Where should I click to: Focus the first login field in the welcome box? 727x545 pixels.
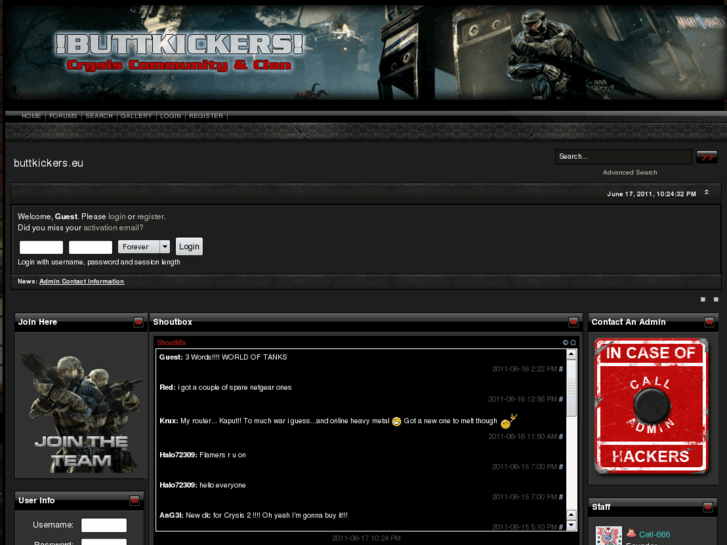(41, 247)
